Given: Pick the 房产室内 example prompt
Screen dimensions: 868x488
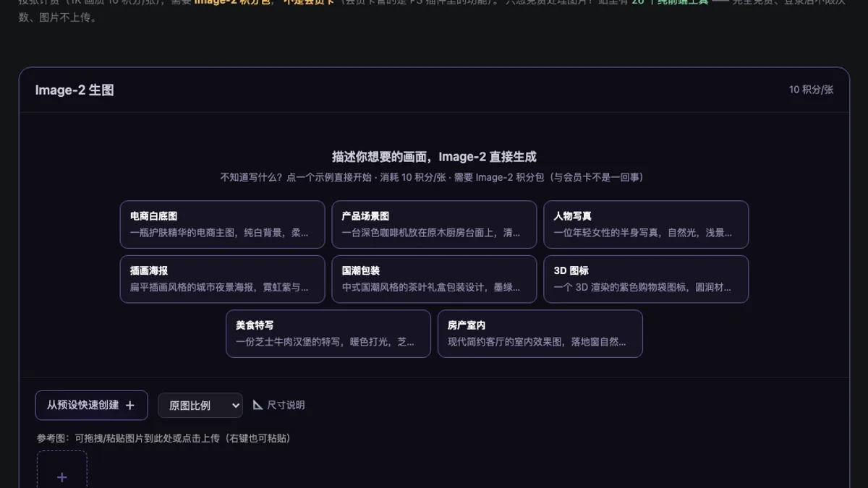Looking at the screenshot, I should pyautogui.click(x=540, y=333).
